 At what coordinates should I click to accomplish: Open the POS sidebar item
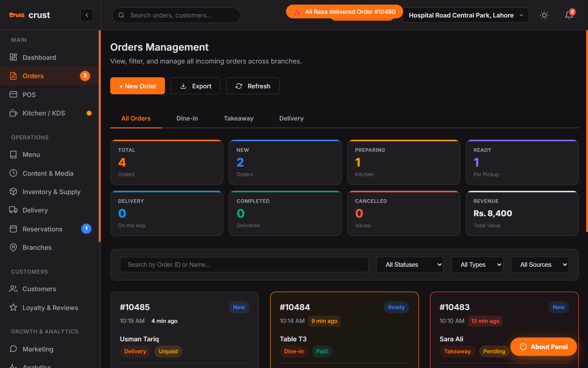coord(49,95)
